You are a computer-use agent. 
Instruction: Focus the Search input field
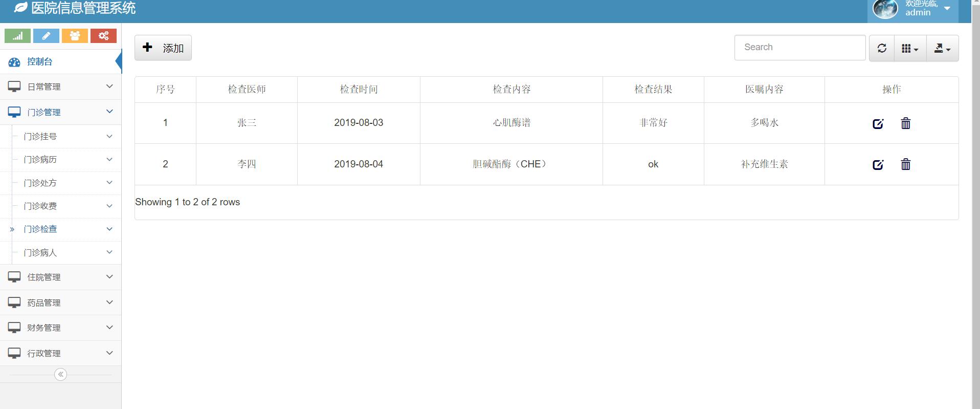(x=800, y=48)
